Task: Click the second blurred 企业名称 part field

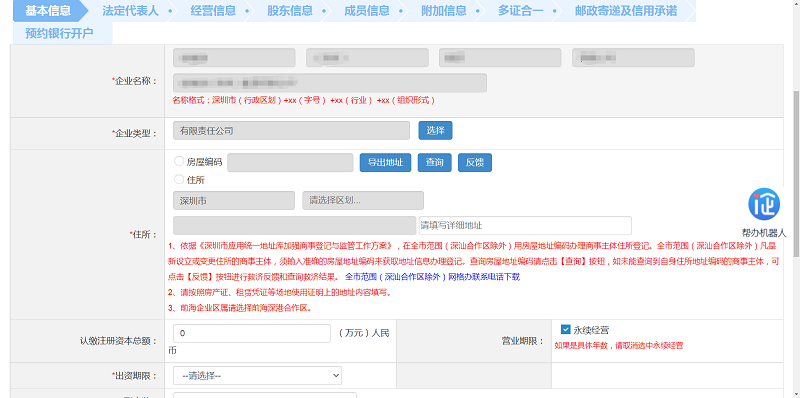Action: coord(367,58)
